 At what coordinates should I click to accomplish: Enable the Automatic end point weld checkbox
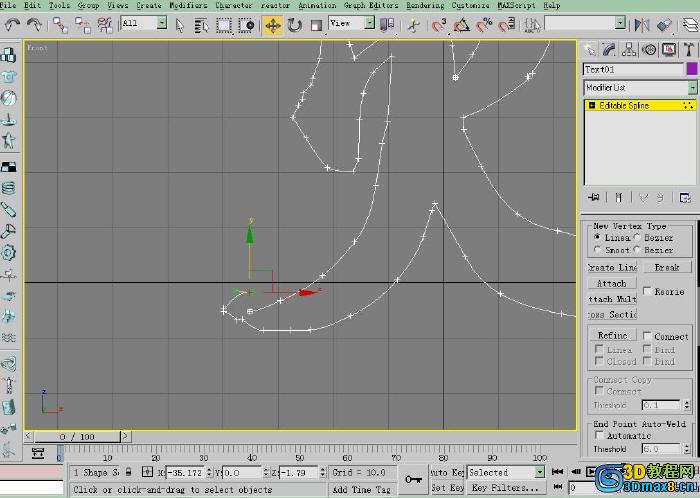tap(599, 436)
